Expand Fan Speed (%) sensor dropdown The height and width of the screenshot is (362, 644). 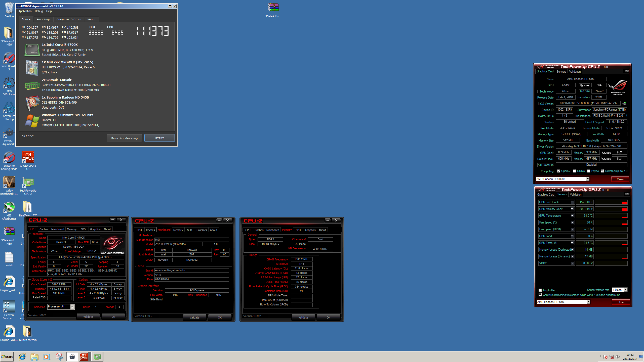(x=572, y=222)
